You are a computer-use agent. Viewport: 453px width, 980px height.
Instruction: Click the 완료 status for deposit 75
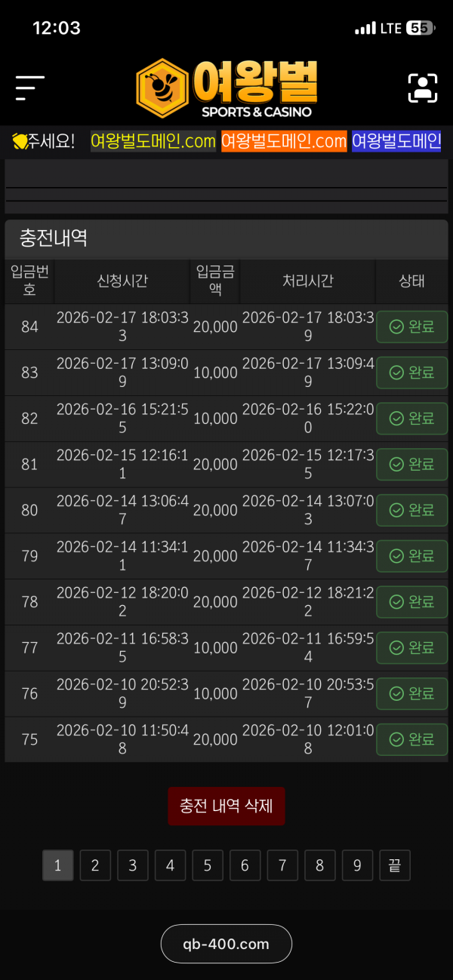(x=411, y=739)
